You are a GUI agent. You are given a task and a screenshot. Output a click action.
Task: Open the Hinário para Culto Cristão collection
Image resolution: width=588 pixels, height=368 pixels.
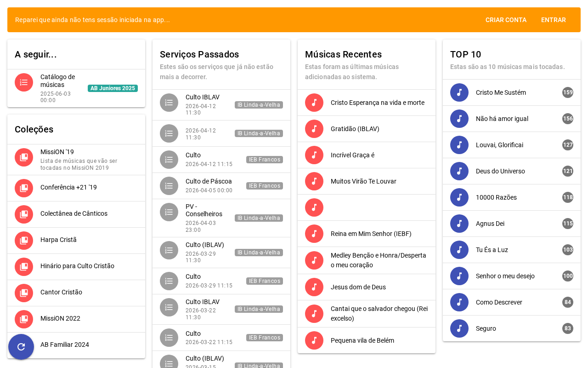click(77, 266)
